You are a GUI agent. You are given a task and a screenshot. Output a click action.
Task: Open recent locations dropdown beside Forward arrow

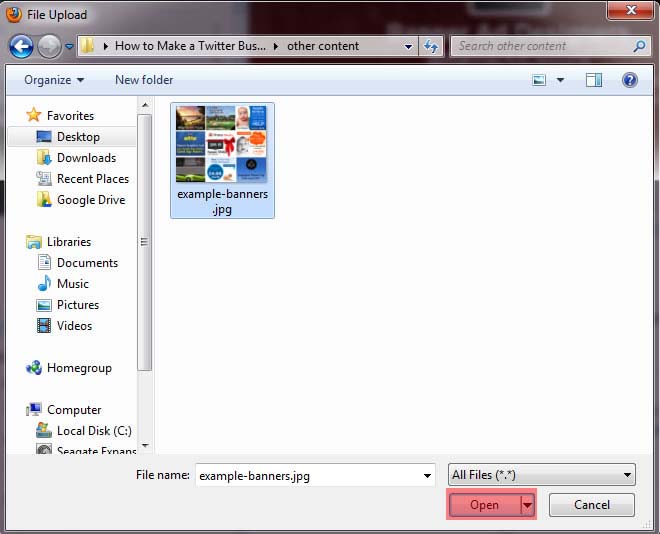[x=69, y=46]
